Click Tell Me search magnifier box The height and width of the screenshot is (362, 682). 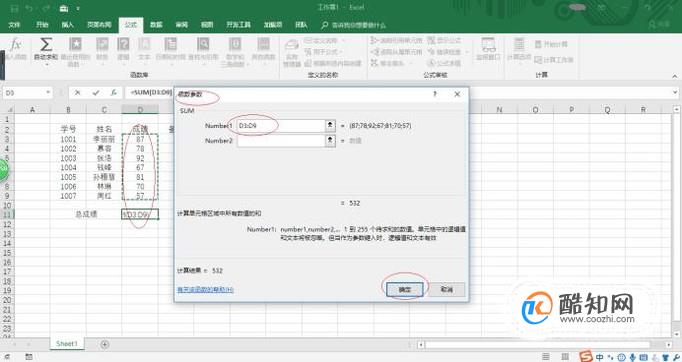[353, 25]
